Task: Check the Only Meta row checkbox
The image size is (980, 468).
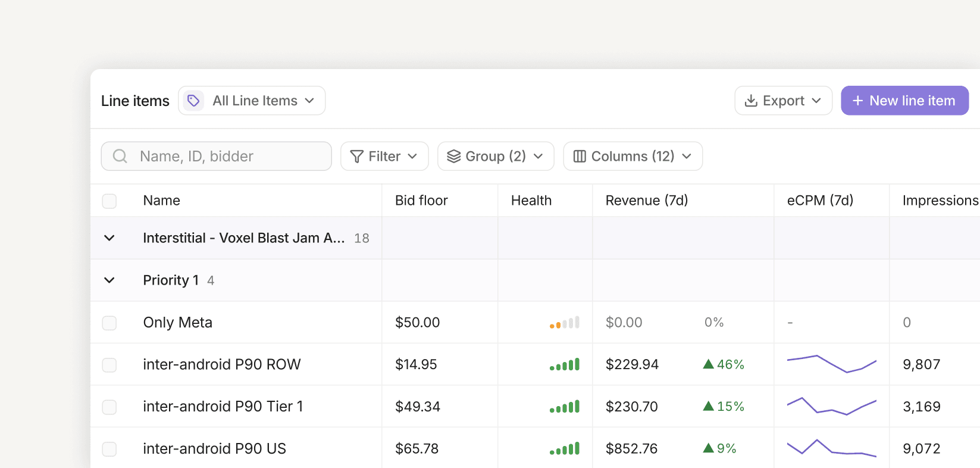Action: click(x=109, y=323)
